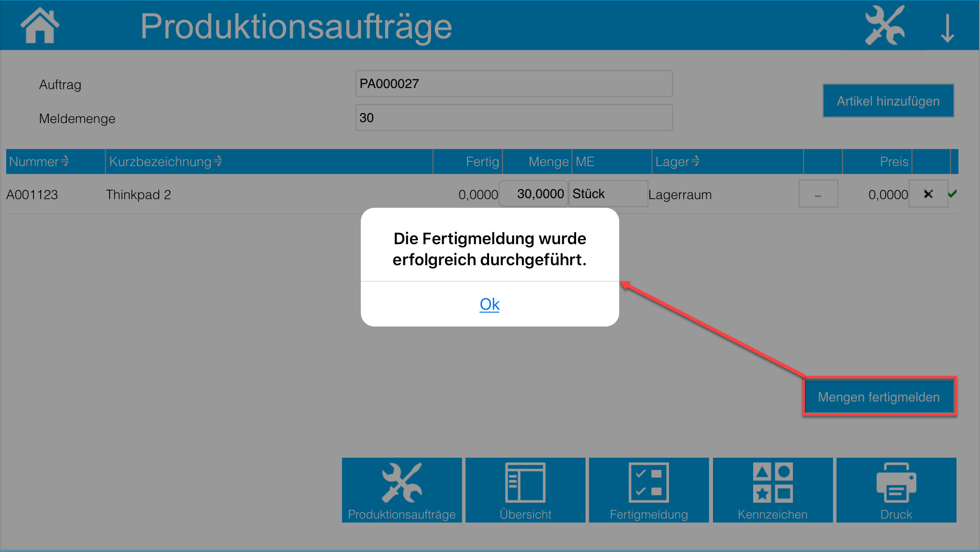Click the down arrow icon in header
Image resolution: width=980 pixels, height=552 pixels.
(947, 28)
